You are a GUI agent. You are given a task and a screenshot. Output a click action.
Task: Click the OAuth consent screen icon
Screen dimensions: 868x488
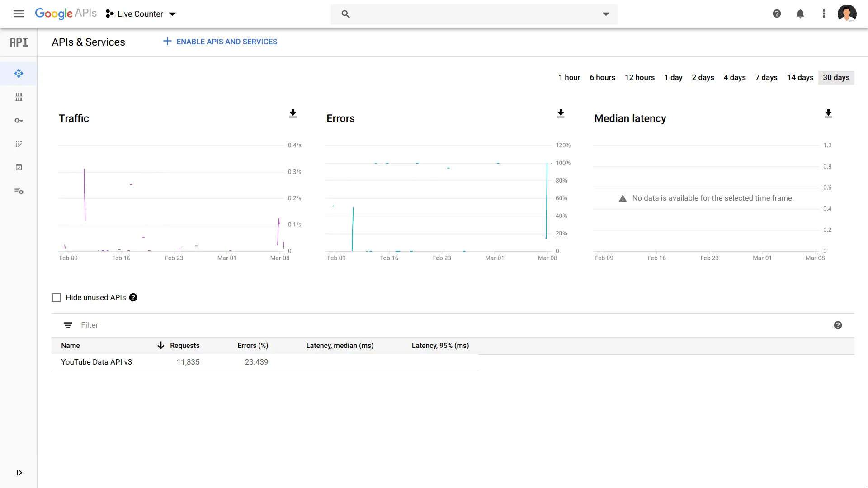coord(19,144)
